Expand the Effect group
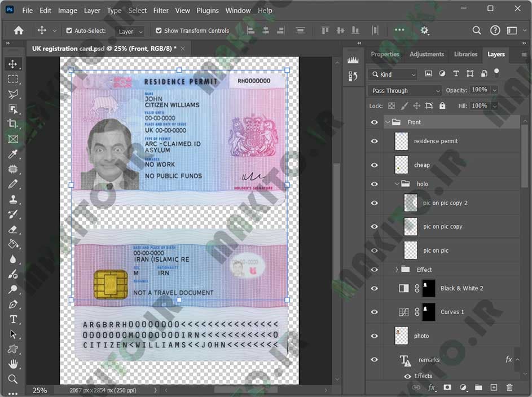This screenshot has height=397, width=532. pos(397,270)
